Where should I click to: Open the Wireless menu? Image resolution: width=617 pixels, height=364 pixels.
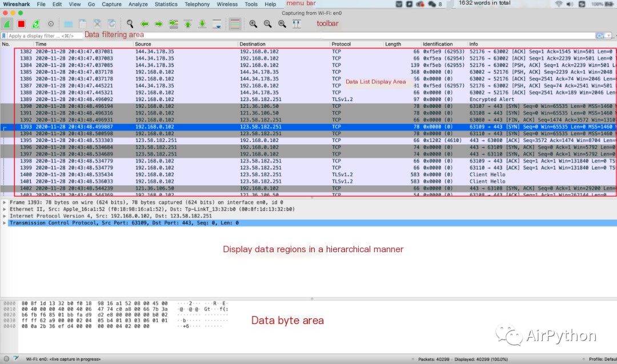click(227, 4)
